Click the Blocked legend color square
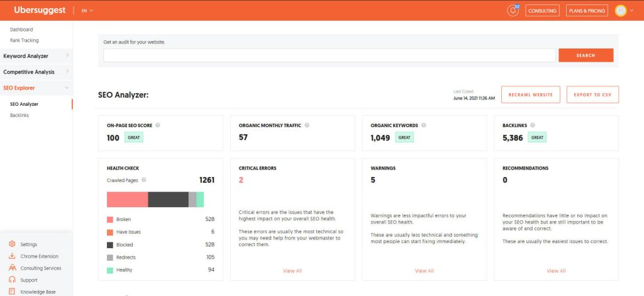The width and height of the screenshot is (644, 296). click(x=109, y=245)
